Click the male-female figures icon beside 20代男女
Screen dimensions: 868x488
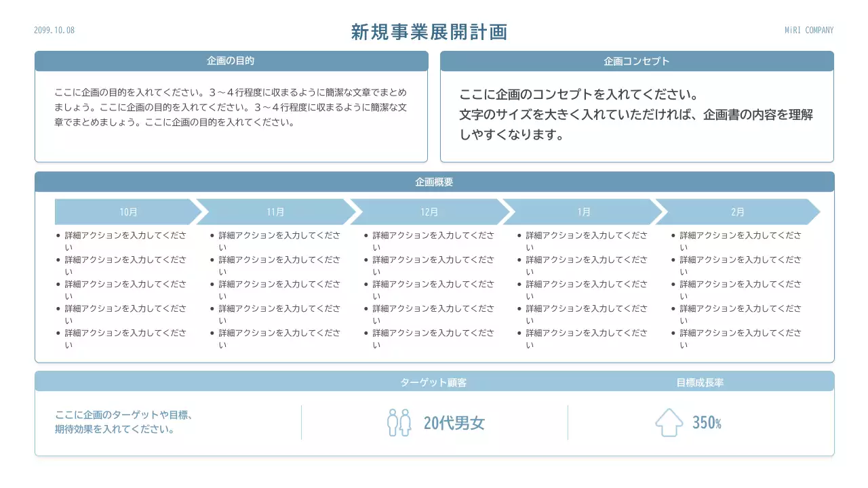pyautogui.click(x=399, y=422)
